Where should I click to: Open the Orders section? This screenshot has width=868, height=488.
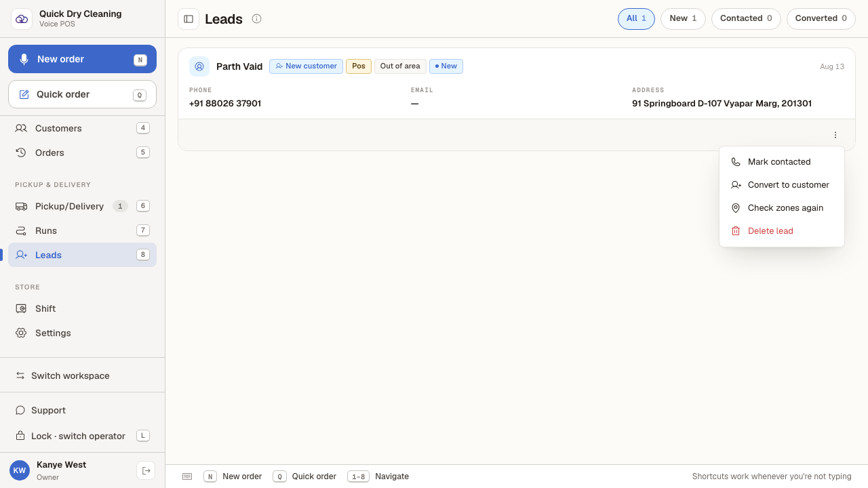[82, 152]
